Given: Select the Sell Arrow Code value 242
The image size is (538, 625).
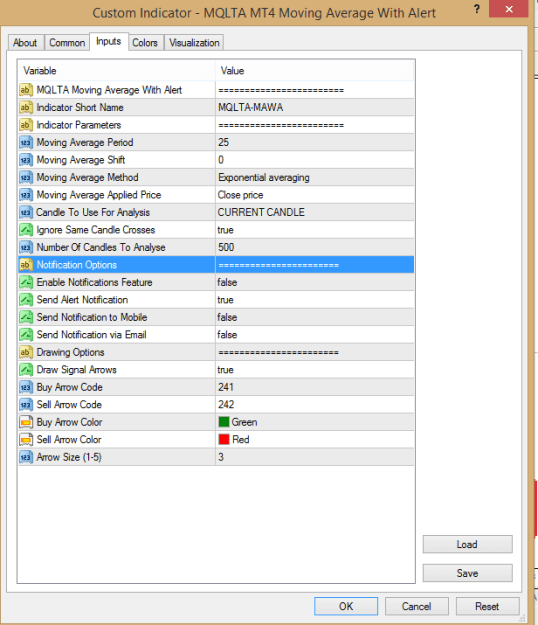Looking at the screenshot, I should pos(226,405).
